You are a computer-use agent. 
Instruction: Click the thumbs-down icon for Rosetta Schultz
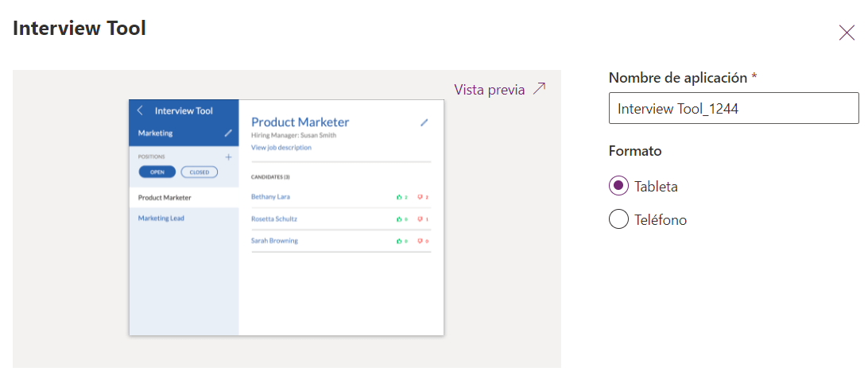420,219
